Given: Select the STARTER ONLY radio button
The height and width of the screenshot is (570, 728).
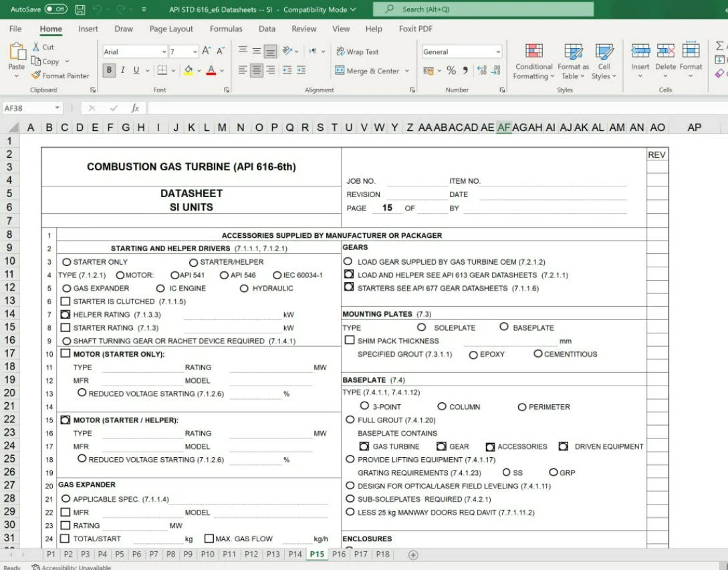Looking at the screenshot, I should pyautogui.click(x=66, y=262).
